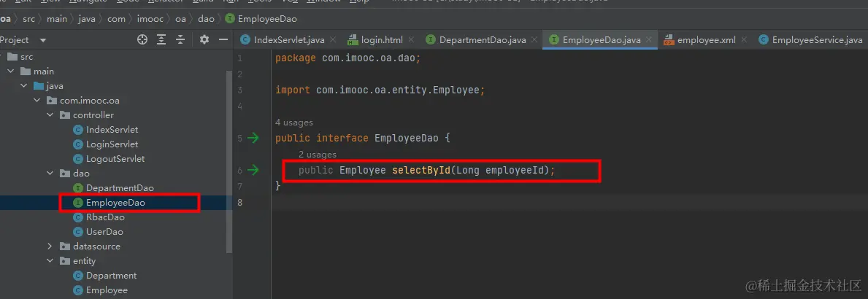Click line number 8 in the gutter
868x299 pixels.
pyautogui.click(x=239, y=202)
